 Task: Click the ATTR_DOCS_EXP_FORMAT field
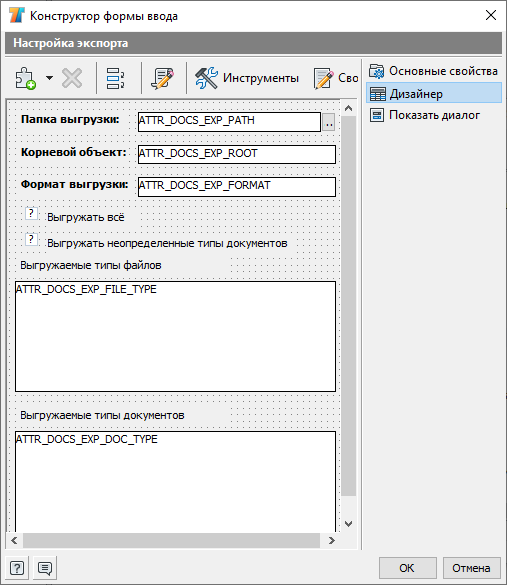(237, 187)
